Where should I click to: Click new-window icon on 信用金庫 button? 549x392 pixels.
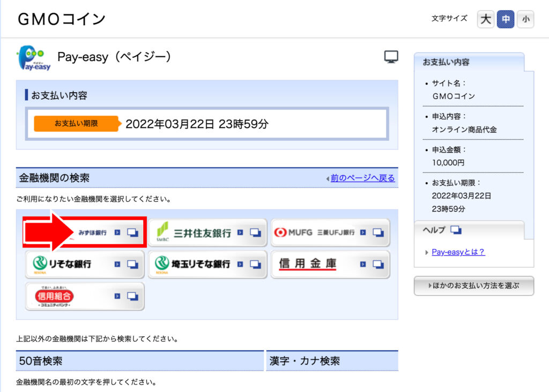point(379,265)
